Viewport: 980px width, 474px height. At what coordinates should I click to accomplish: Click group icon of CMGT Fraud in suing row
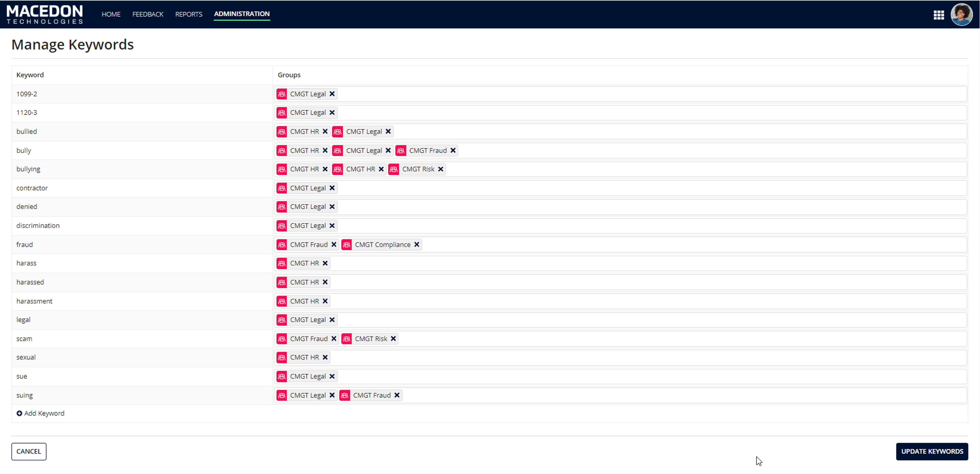coord(345,395)
